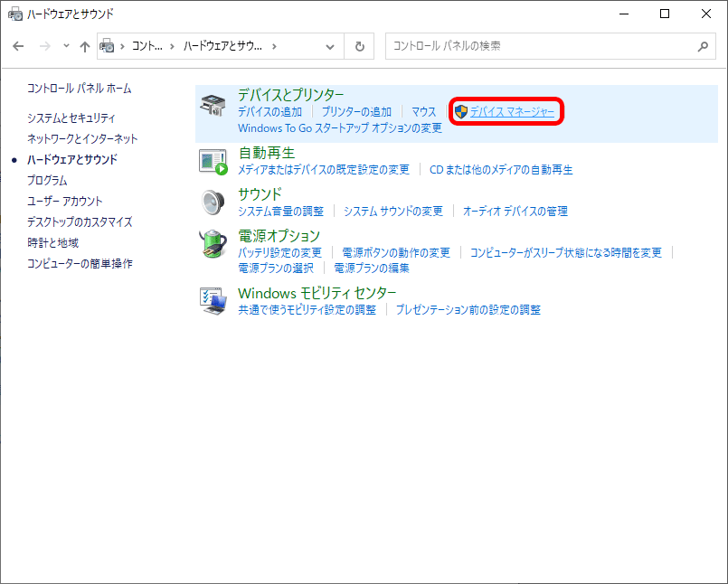The image size is (728, 584).
Task: Go to デスクトップのカスタマイズ
Action: 80,221
